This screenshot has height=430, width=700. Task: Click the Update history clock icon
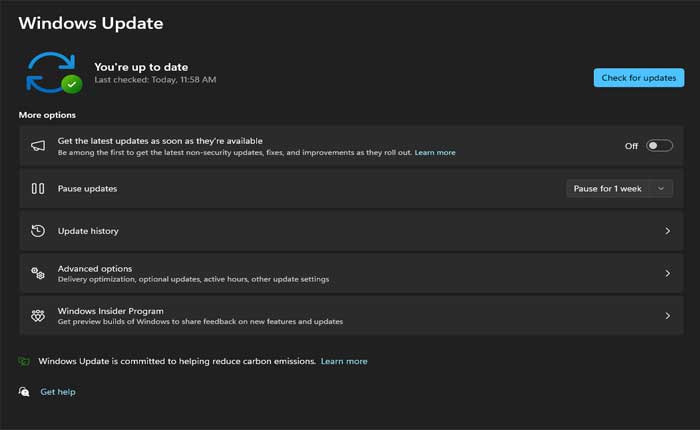38,231
